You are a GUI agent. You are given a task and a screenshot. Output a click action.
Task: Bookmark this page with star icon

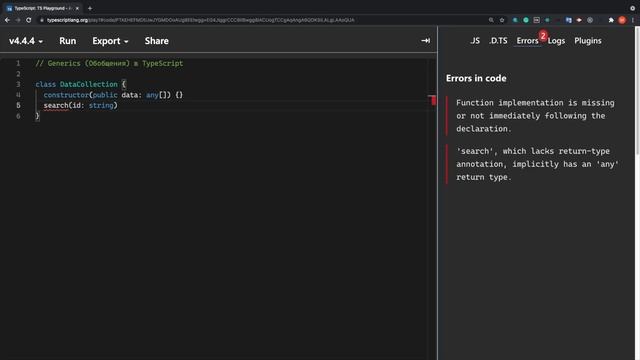(502, 20)
